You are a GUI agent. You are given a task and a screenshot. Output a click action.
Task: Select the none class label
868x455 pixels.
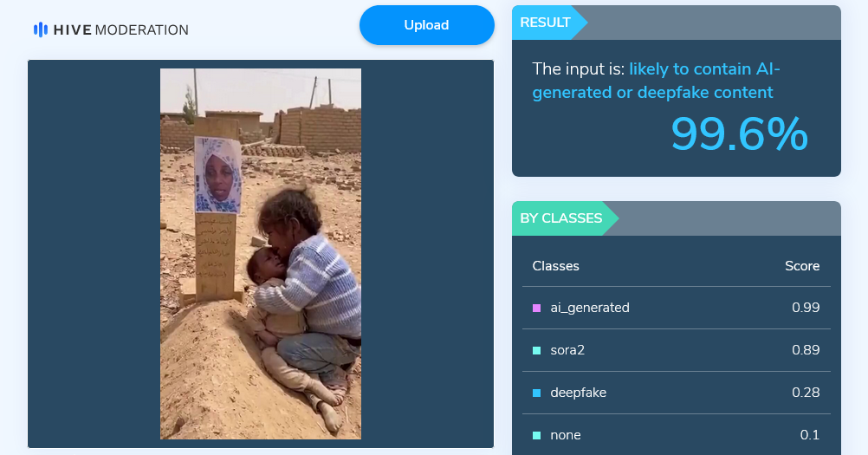[x=566, y=435]
